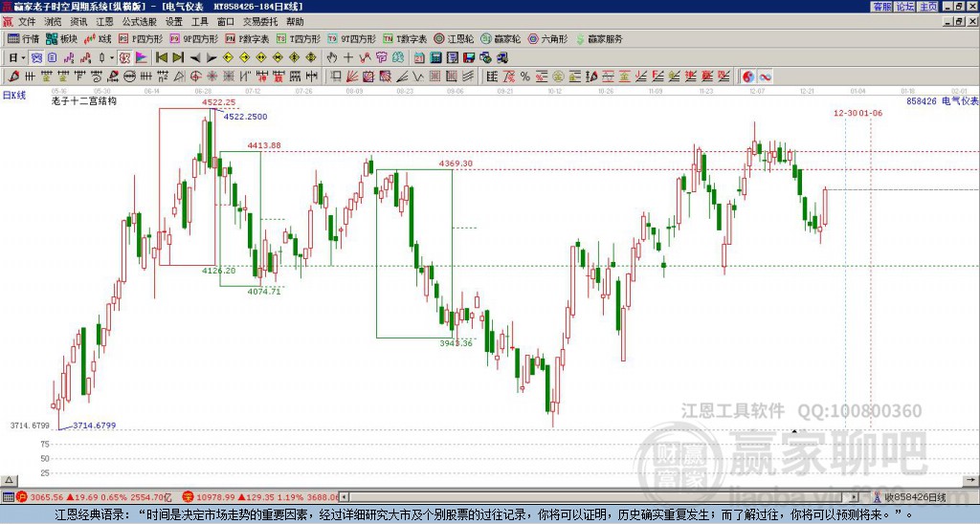This screenshot has height=524, width=980.
Task: Click the status bar grid icon
Action: [8, 497]
